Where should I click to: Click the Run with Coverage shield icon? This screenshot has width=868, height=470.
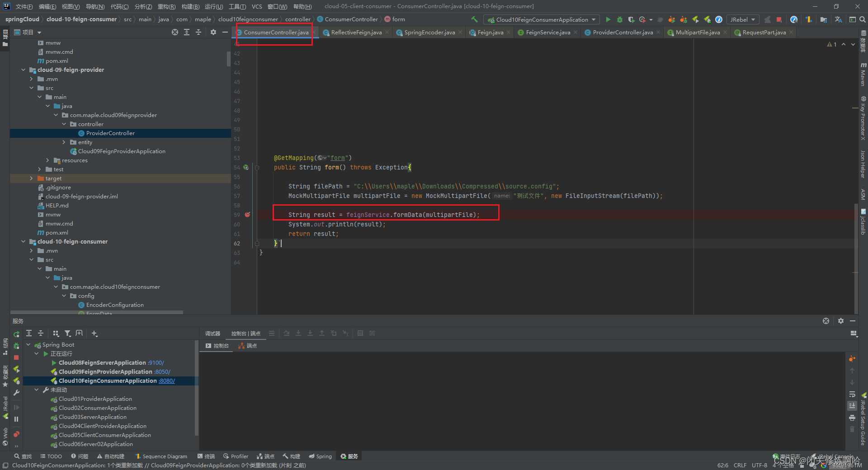pyautogui.click(x=632, y=19)
